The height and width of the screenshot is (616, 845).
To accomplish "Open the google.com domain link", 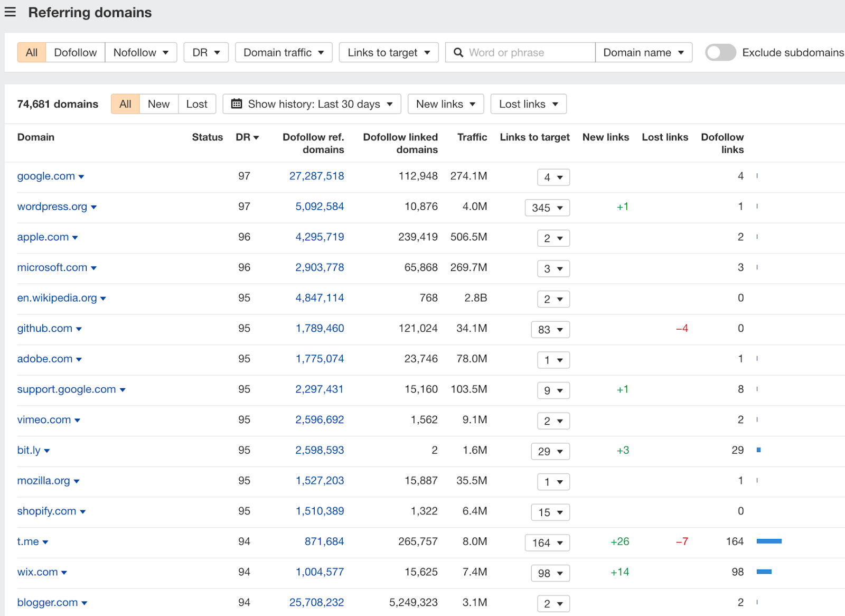I will 46,176.
